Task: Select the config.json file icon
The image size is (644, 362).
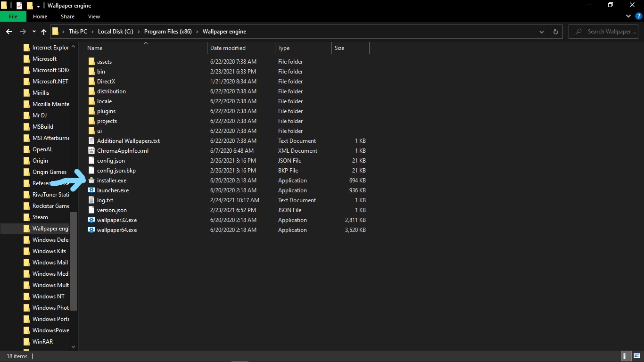Action: [x=91, y=161]
